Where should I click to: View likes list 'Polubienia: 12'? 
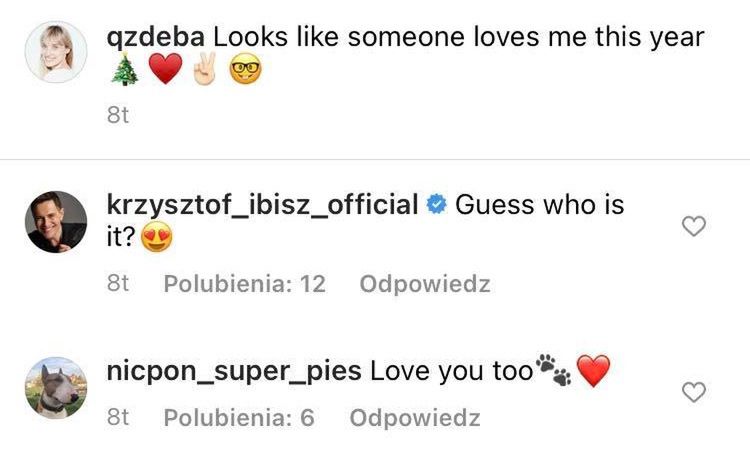(244, 284)
